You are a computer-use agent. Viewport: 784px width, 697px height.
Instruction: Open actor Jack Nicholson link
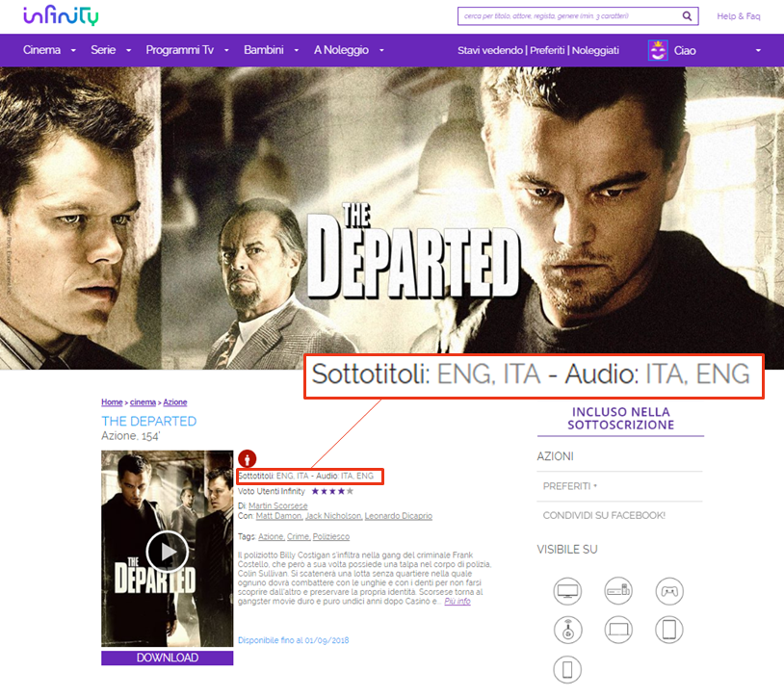(334, 516)
